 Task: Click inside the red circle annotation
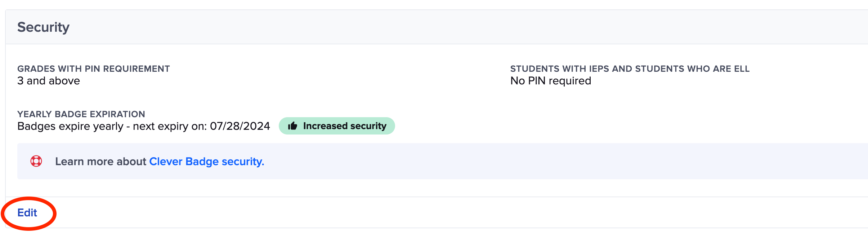27,213
